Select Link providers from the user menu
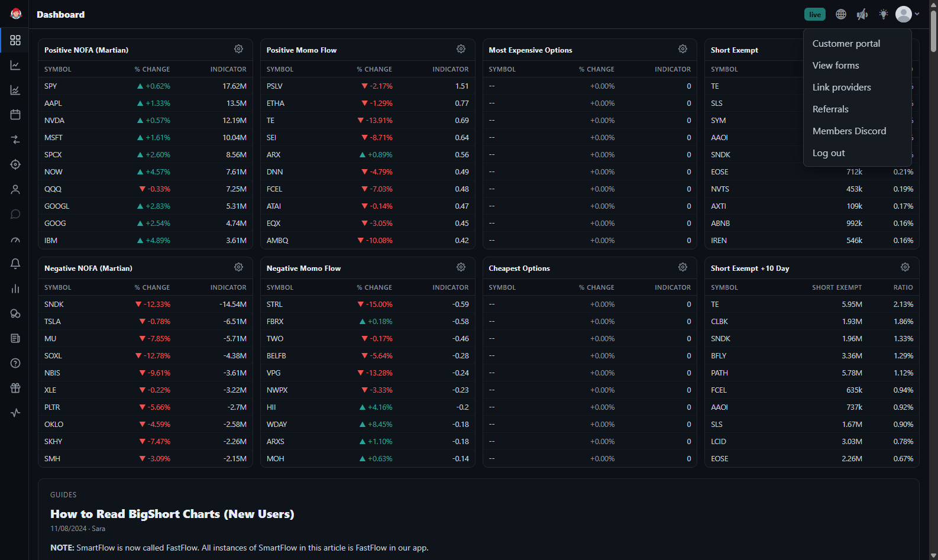 tap(842, 88)
